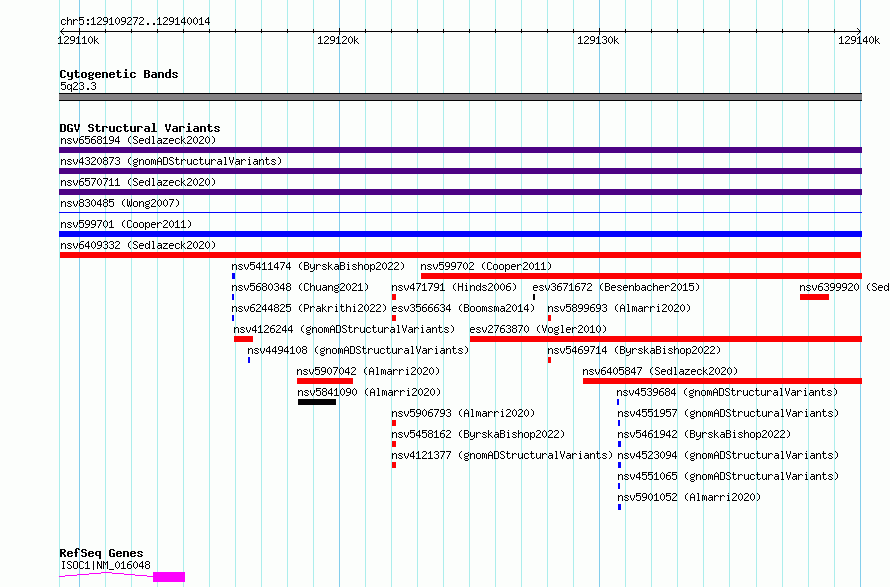Select esv3566634 (Boomsma2014) label
The height and width of the screenshot is (587, 890).
[x=463, y=308]
